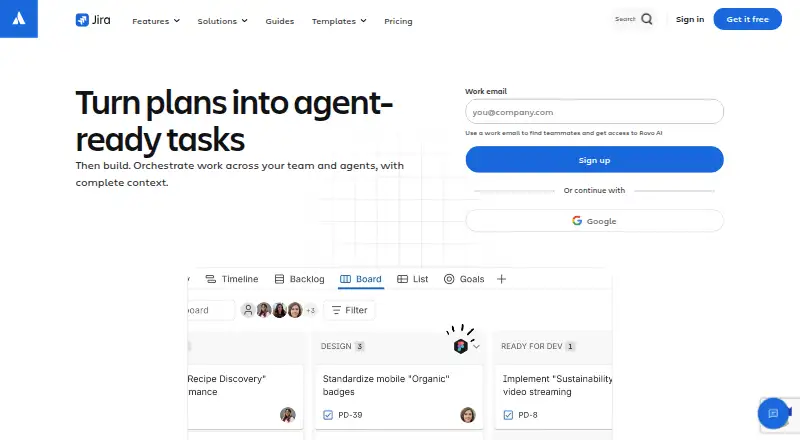Switch to the Backlog tab
Screen dimensions: 800x440
click(x=299, y=279)
